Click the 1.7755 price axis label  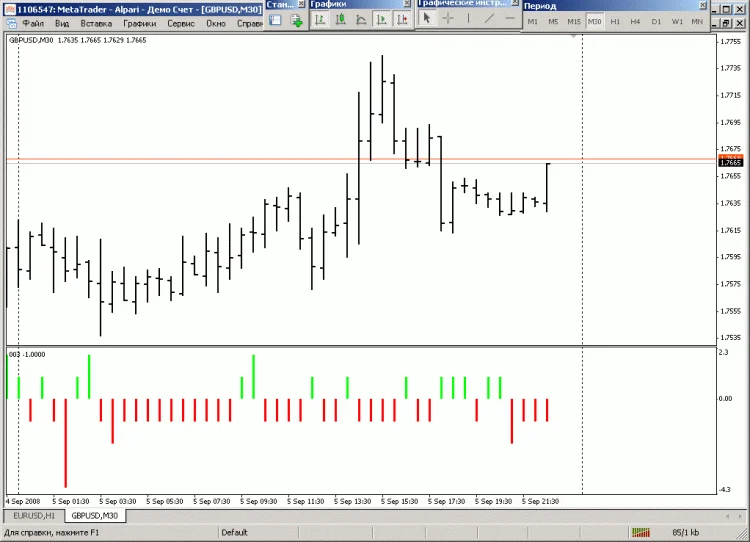(x=730, y=42)
